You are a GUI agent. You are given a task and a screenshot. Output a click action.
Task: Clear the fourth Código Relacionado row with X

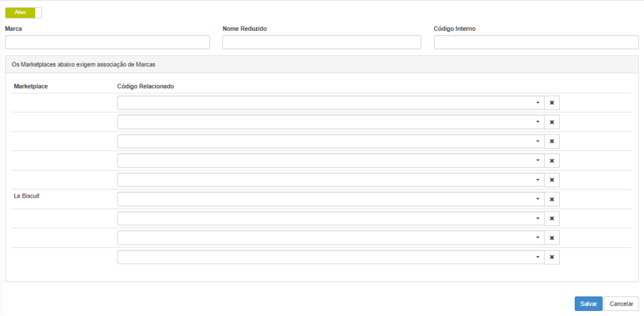point(552,161)
